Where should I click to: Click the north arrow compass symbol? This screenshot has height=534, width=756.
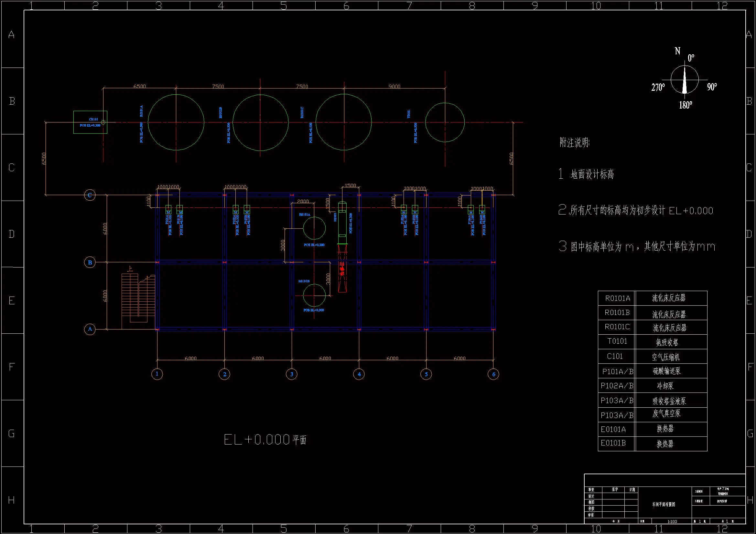685,79
